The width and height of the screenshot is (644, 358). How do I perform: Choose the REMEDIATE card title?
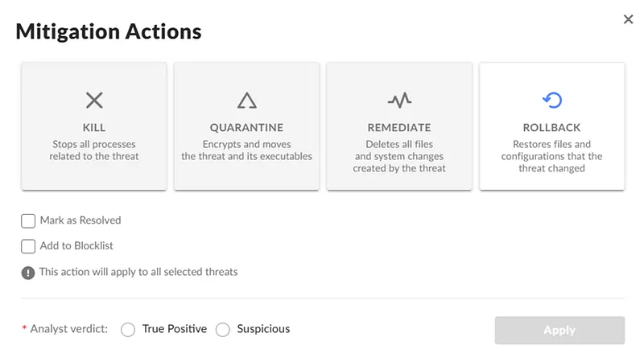pos(399,128)
